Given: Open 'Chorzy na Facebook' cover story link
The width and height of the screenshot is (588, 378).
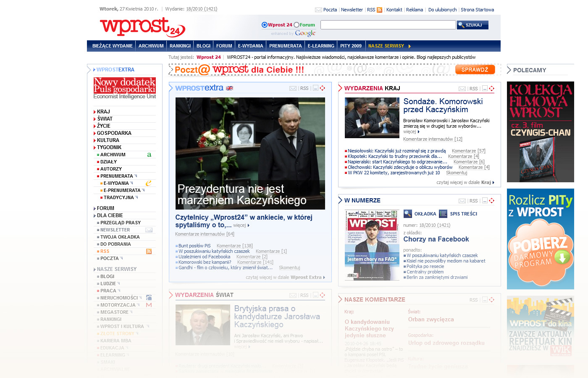Looking at the screenshot, I should click(x=436, y=239).
